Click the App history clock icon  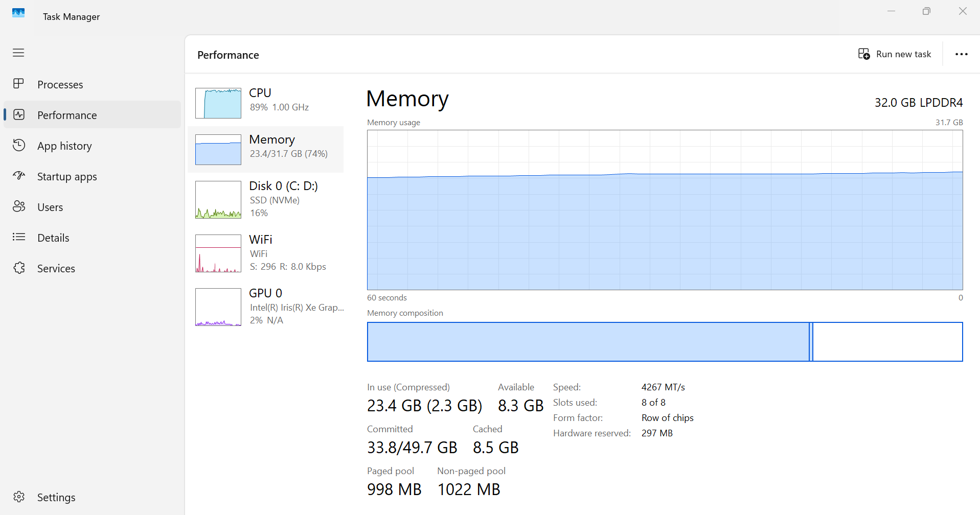click(19, 145)
